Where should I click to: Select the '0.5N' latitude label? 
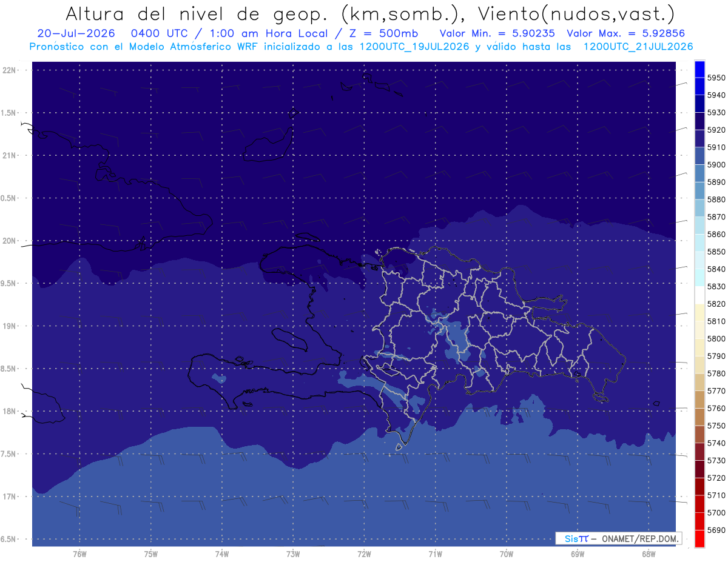(x=9, y=198)
